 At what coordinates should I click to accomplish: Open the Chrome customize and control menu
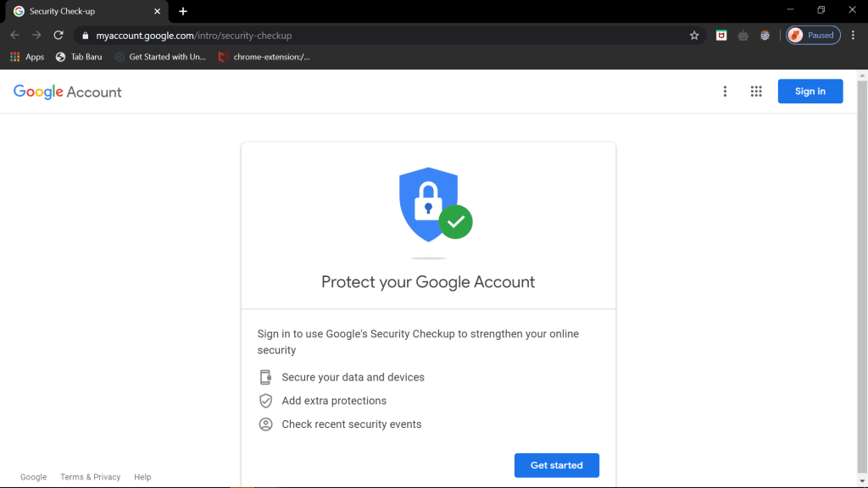[853, 36]
